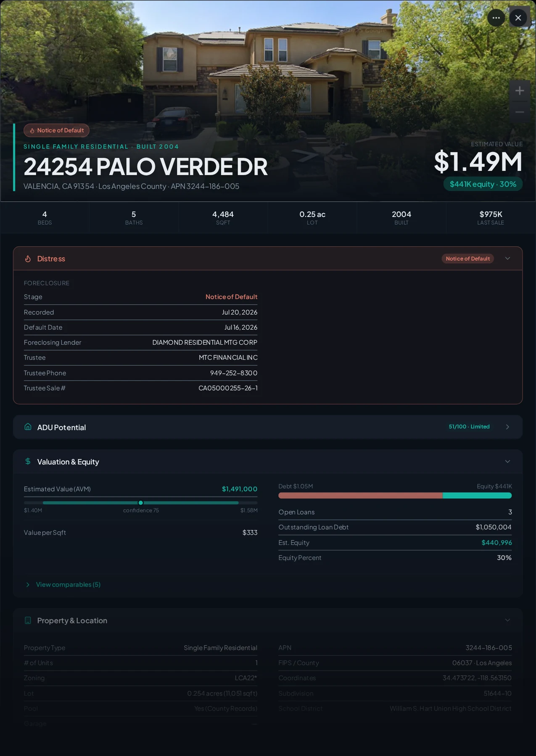Click the $441K equity 30% pill
Screen dimensions: 536x756
click(x=483, y=184)
